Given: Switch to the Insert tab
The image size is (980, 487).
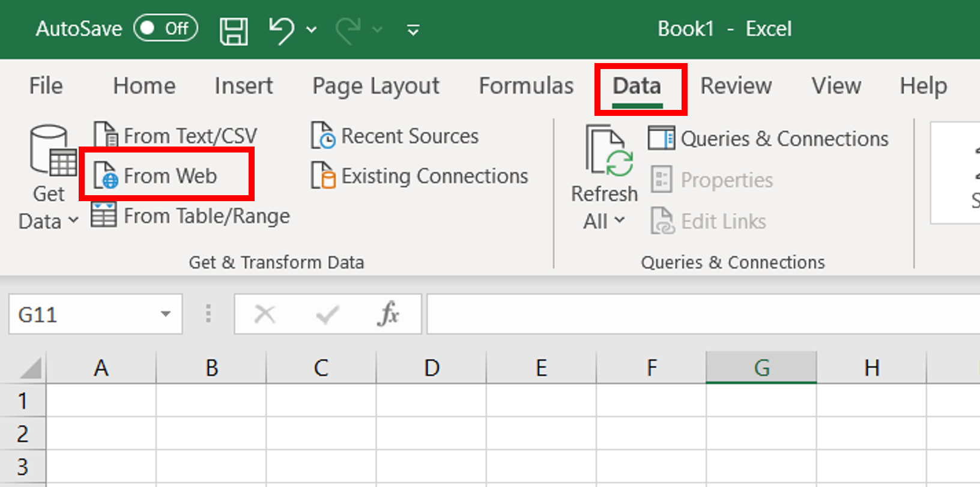Looking at the screenshot, I should click(x=243, y=86).
